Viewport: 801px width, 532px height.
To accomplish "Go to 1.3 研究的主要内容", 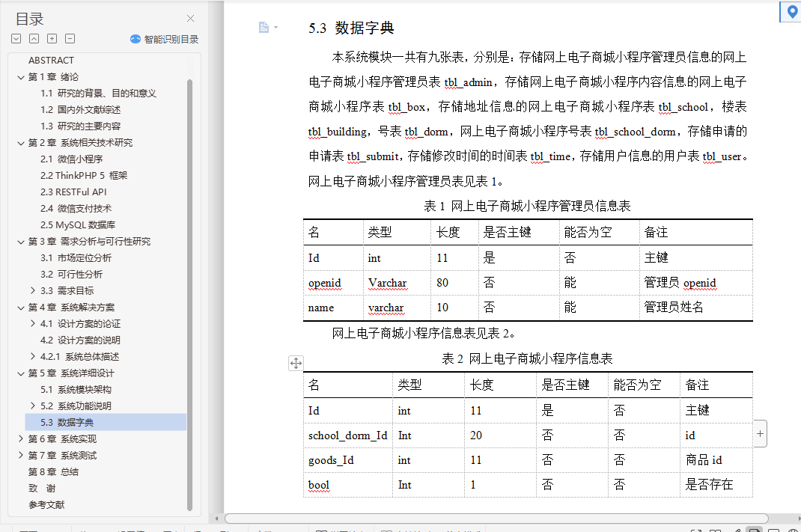I will [80, 126].
